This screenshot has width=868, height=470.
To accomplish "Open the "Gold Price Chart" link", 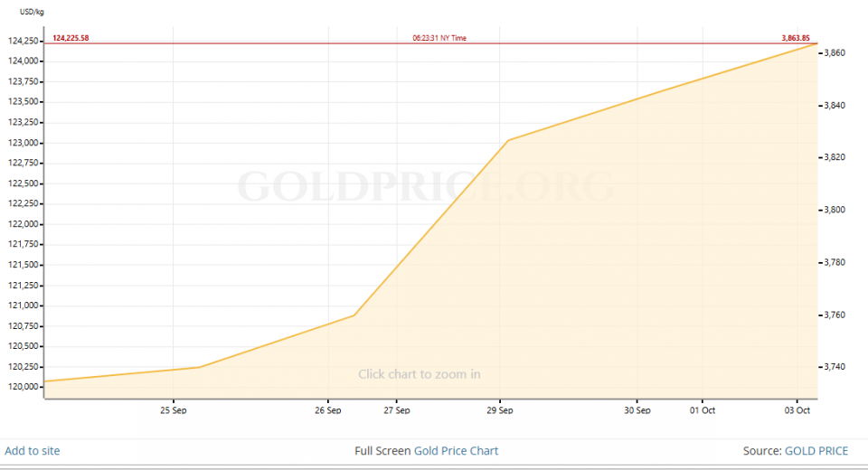I will [x=456, y=450].
